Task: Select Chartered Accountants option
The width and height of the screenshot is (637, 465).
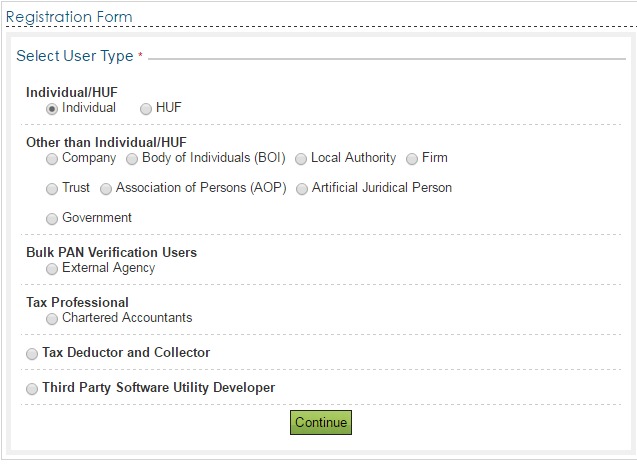Action: (x=52, y=319)
